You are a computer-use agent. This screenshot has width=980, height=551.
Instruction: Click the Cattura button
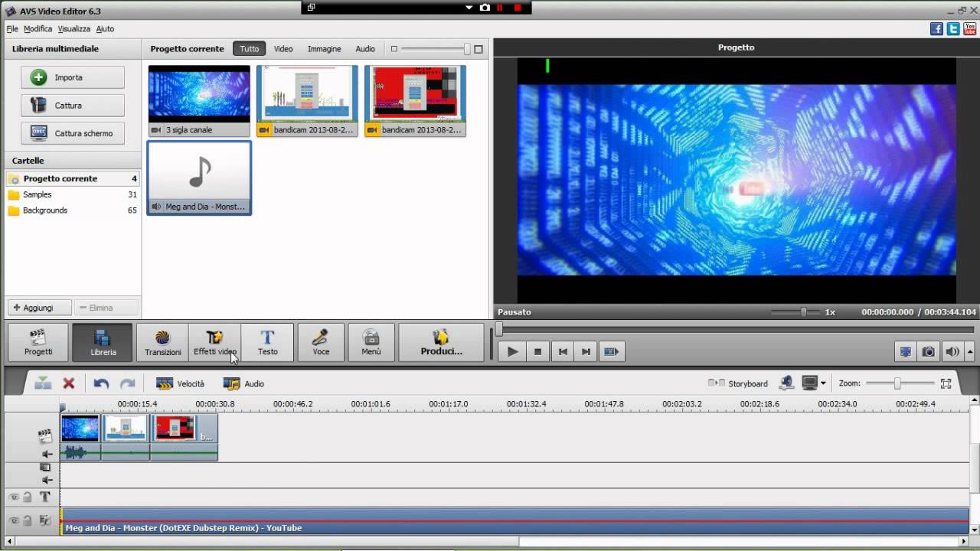coord(73,106)
